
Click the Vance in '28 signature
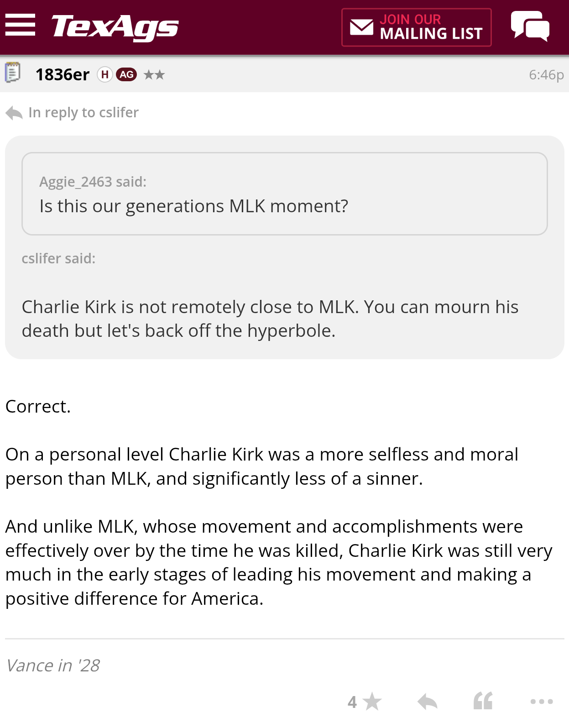click(x=53, y=665)
